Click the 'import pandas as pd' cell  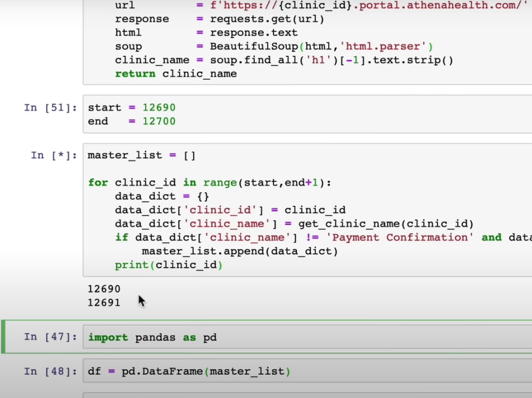(x=307, y=337)
